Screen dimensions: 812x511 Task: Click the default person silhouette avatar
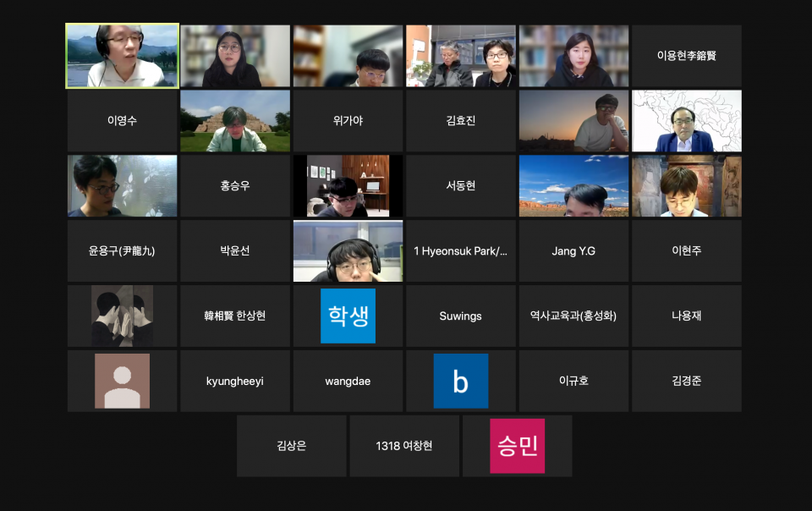click(122, 381)
